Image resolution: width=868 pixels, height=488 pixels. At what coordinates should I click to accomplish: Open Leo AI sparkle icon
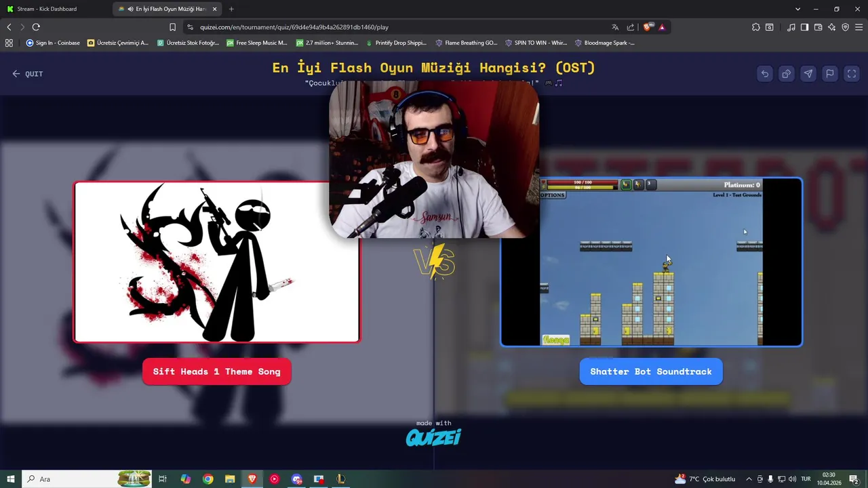(831, 27)
